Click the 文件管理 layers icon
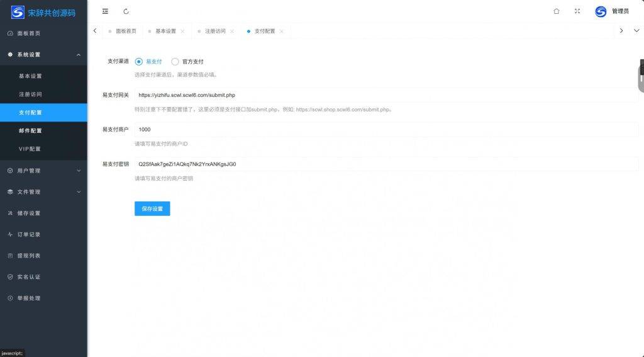 [x=10, y=191]
